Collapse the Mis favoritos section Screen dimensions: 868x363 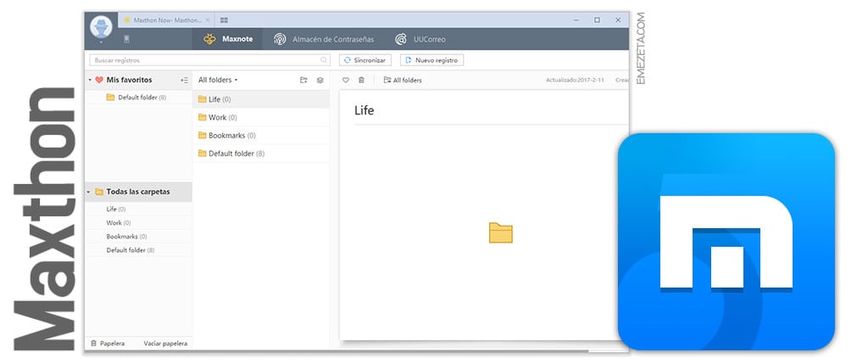90,80
